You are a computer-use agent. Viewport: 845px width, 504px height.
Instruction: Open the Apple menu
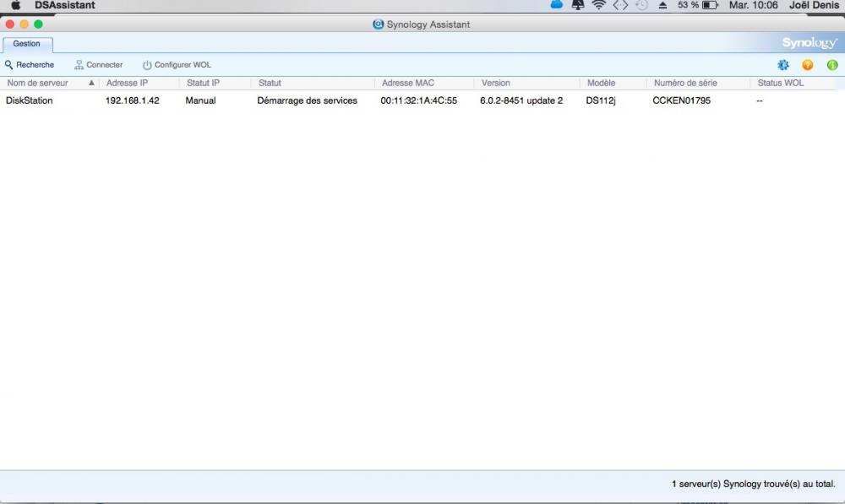point(15,5)
